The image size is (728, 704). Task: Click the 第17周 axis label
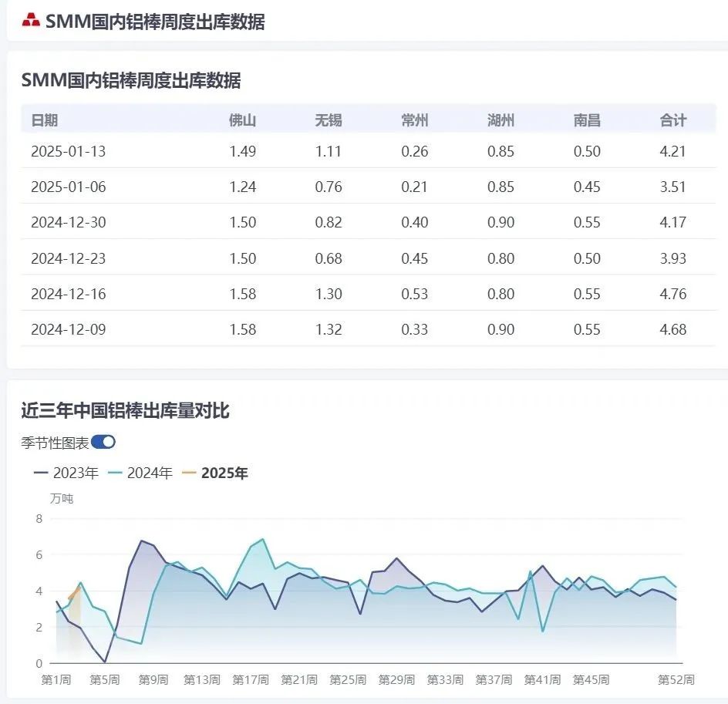point(251,680)
